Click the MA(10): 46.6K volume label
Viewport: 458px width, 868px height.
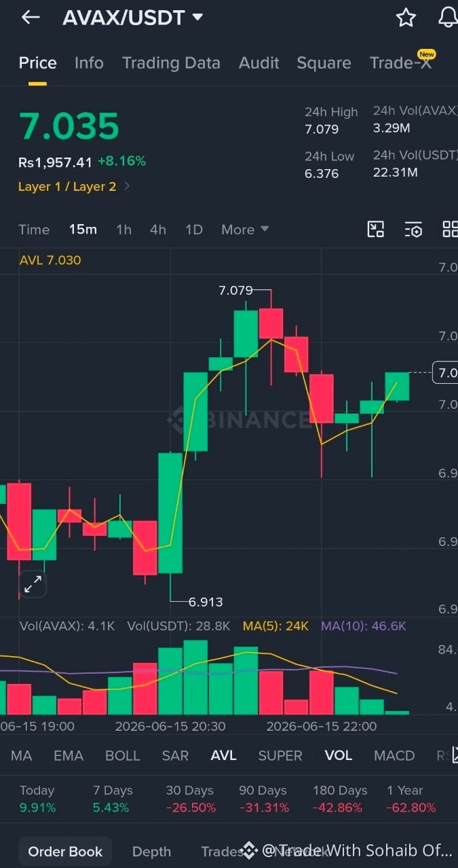coord(363,626)
